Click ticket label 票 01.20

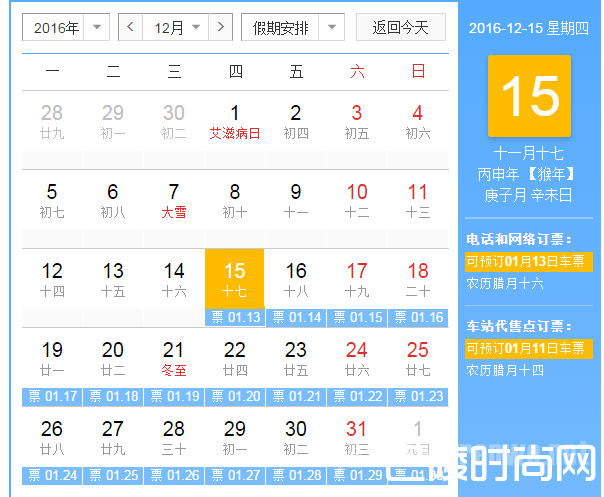click(x=235, y=396)
